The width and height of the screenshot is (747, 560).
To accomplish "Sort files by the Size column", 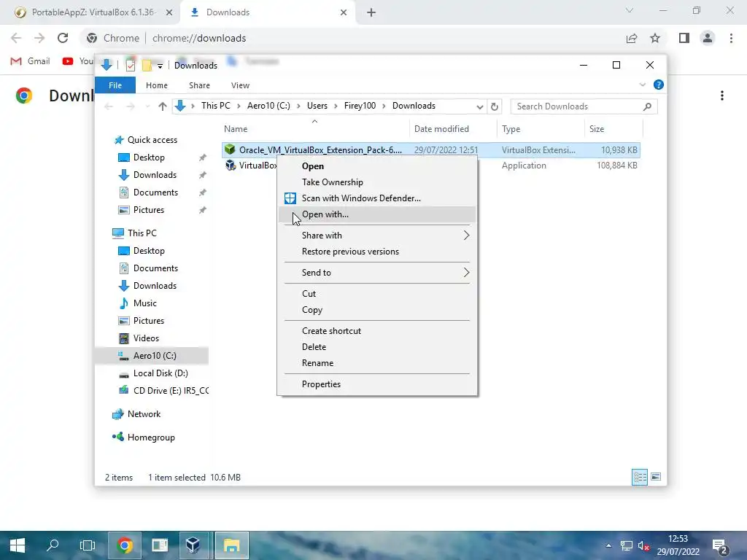I will 613,129.
